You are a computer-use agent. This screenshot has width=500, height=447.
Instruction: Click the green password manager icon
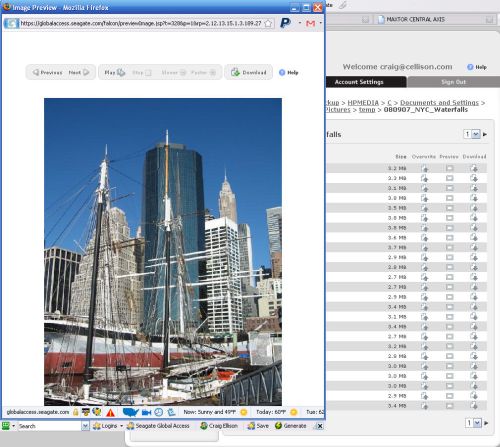6,426
